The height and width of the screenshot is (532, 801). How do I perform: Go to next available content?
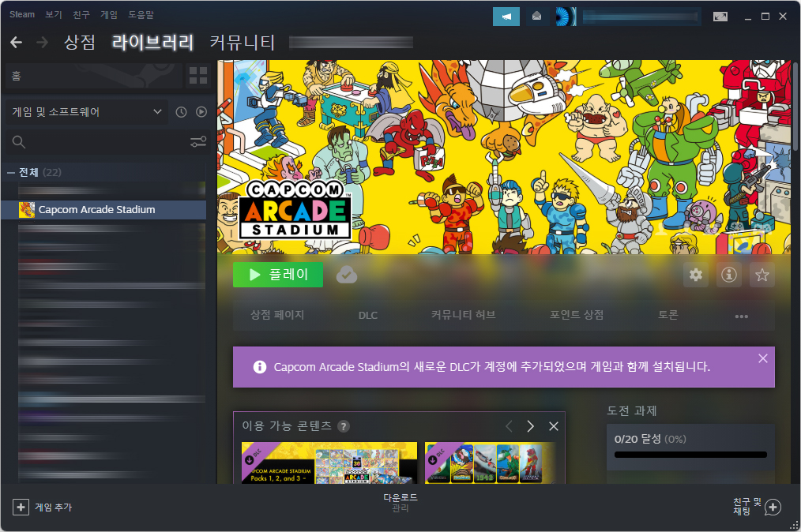[530, 426]
